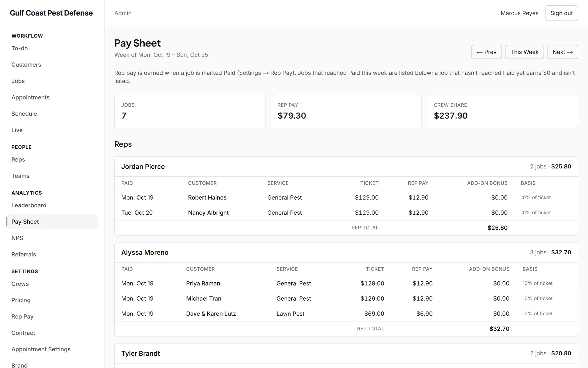588x368 pixels.
Task: Click the Reps section heading
Action: click(123, 144)
